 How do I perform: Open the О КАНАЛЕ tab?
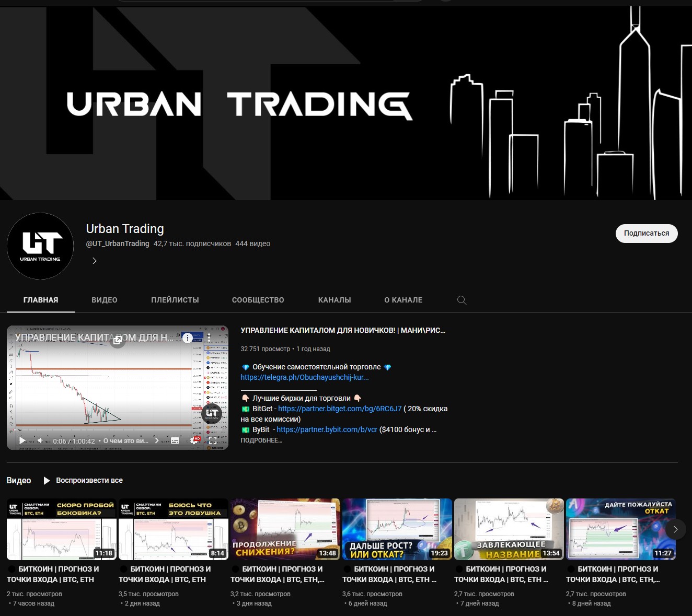[403, 300]
